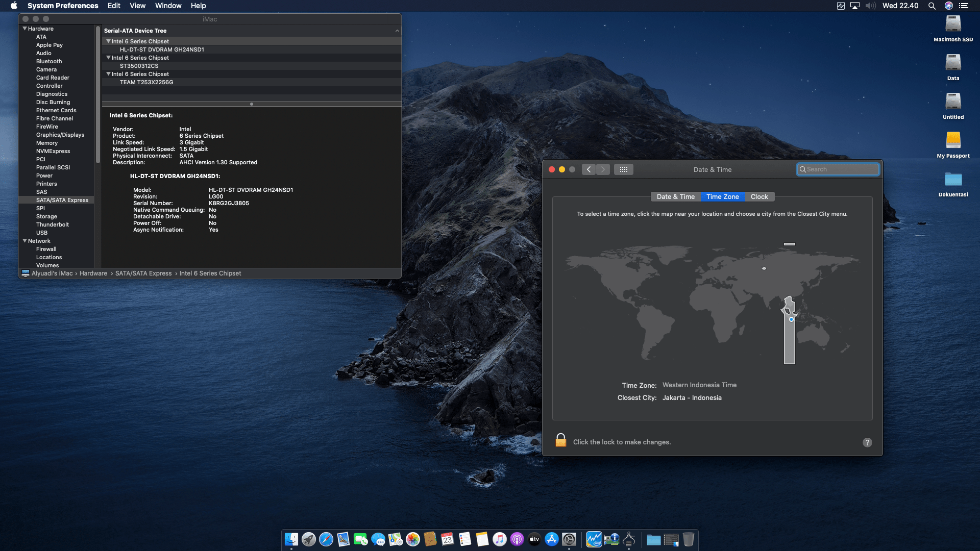Open the Siri icon in the menu bar
The image size is (980, 551).
[x=949, y=6]
